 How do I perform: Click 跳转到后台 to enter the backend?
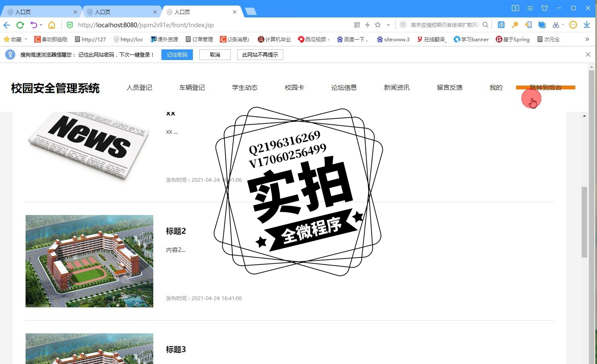[545, 87]
